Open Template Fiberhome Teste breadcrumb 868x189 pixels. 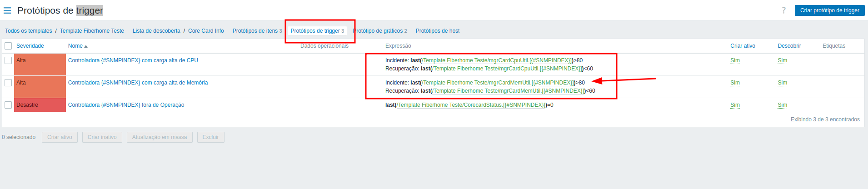click(x=92, y=31)
